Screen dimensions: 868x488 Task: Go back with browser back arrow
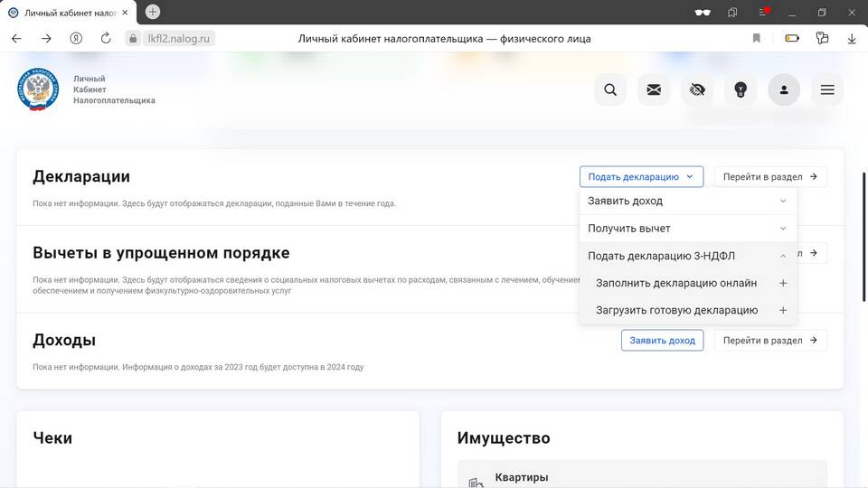click(16, 38)
